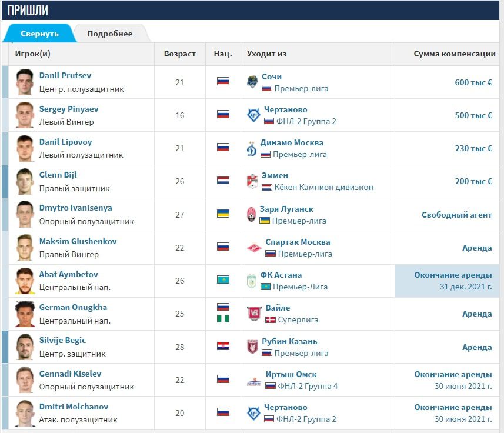Click the Rubin Kazan club crest

(252, 347)
